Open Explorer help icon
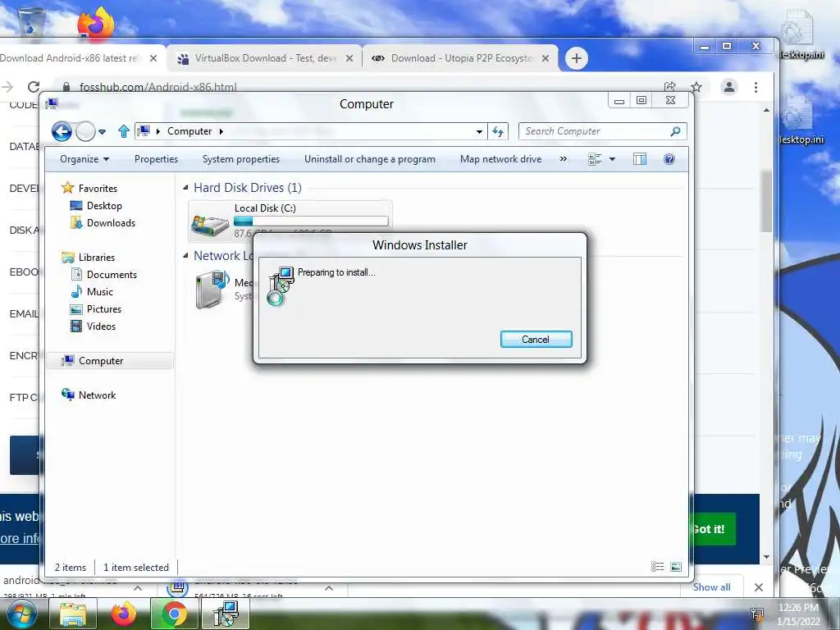 [x=669, y=159]
